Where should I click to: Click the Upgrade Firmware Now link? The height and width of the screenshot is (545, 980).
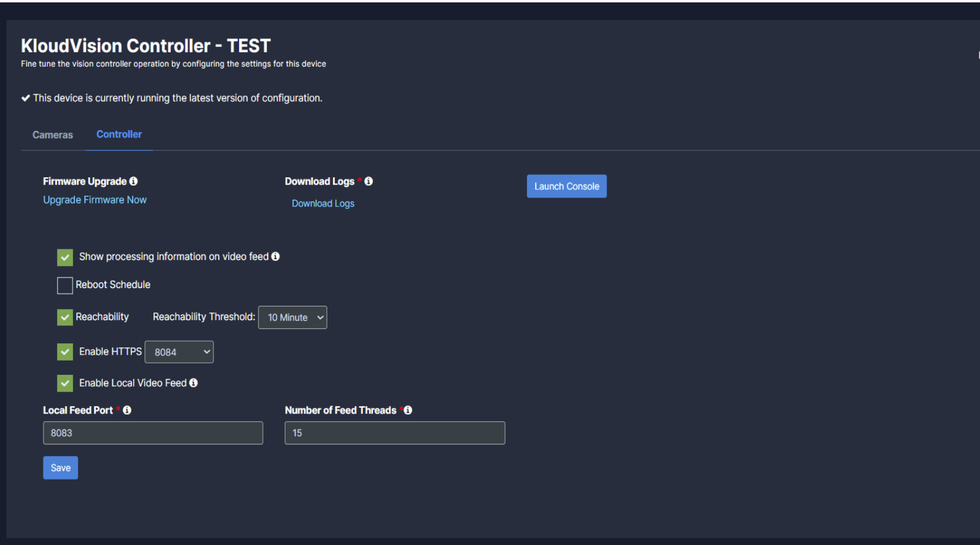tap(95, 200)
